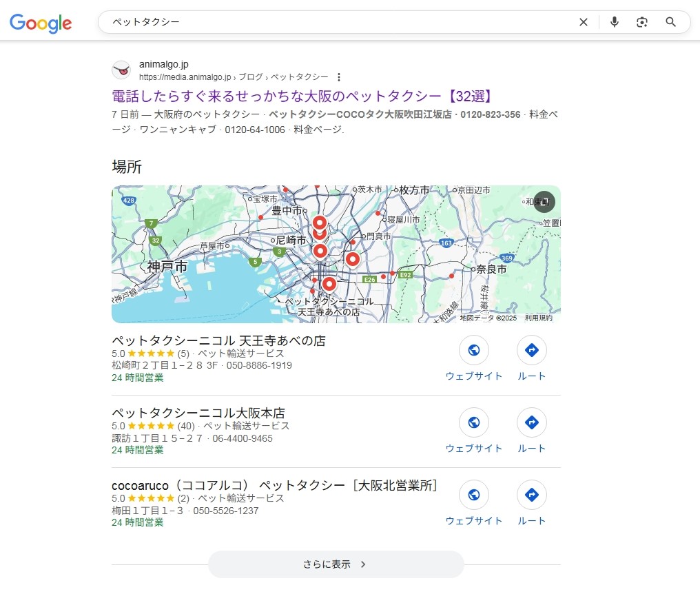Select the ペットタクシーニコル大阪本店 listing title

(x=198, y=413)
